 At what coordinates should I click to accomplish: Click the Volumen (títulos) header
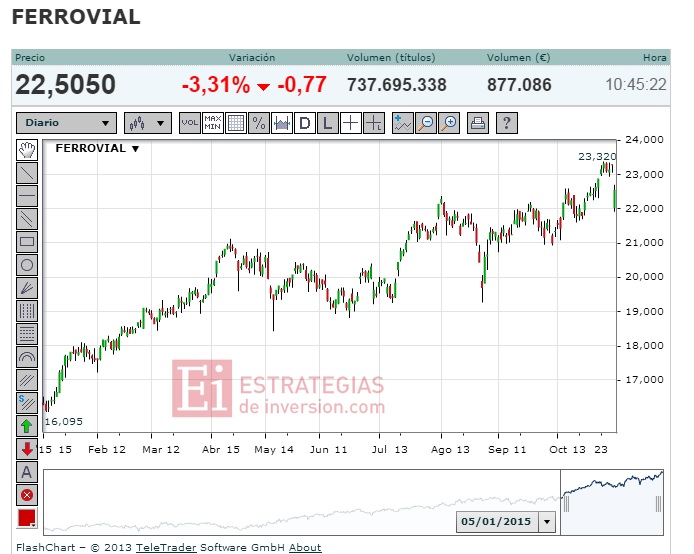click(391, 58)
